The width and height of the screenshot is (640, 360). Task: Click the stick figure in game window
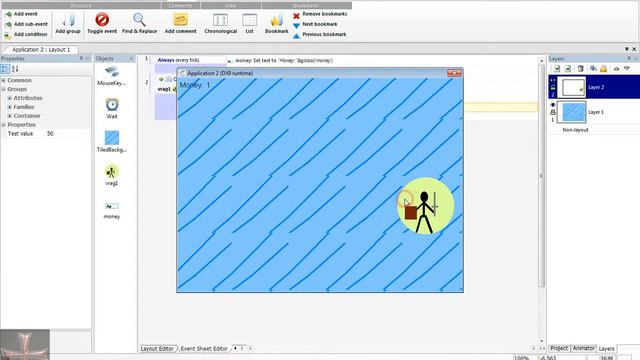[424, 212]
